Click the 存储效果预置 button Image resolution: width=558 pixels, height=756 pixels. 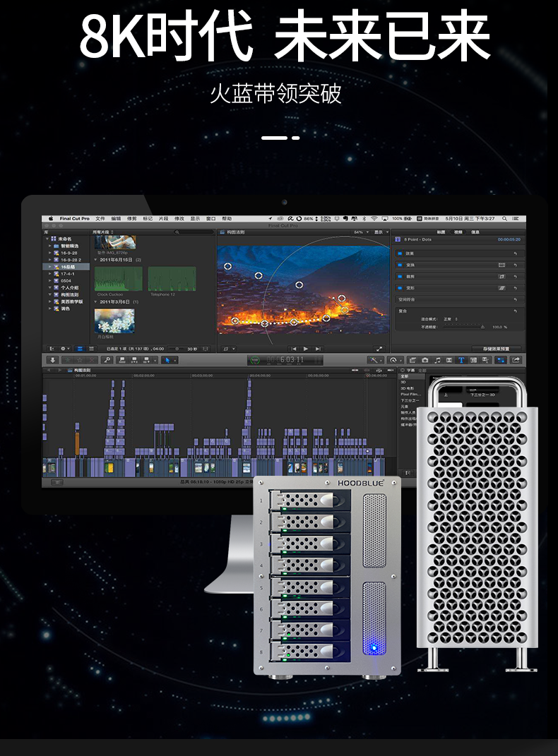497,349
